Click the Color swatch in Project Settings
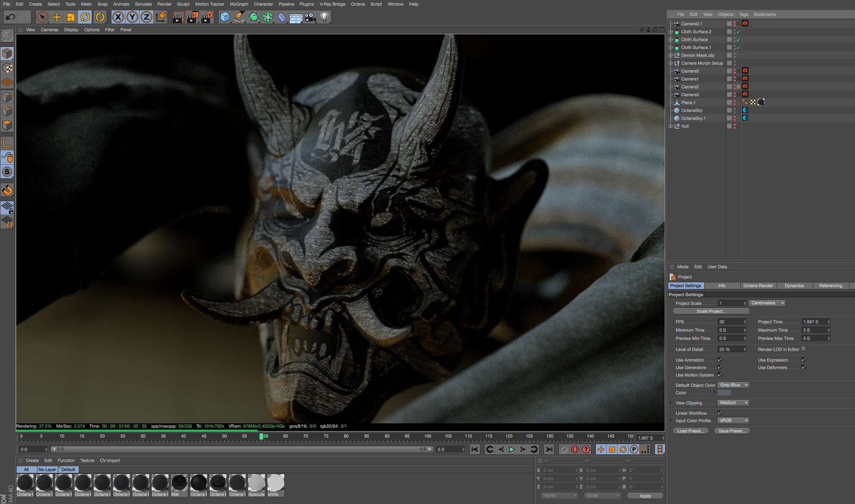This screenshot has height=504, width=855. coord(724,393)
